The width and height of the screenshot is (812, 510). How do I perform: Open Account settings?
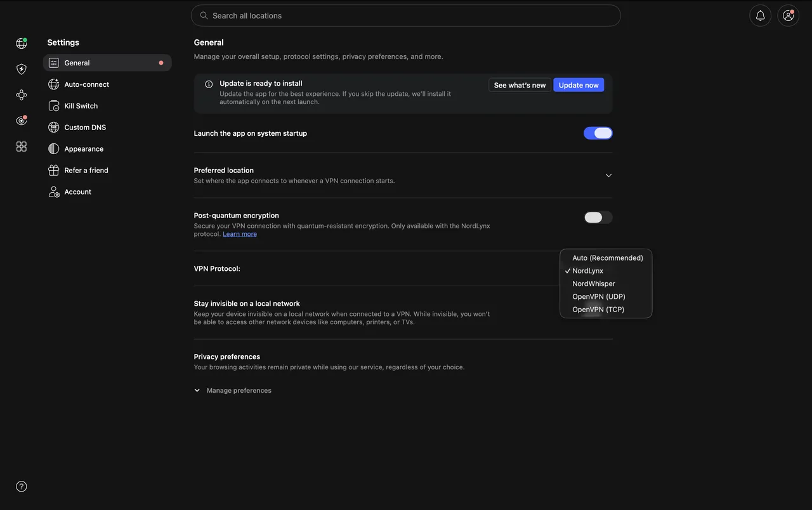107,192
